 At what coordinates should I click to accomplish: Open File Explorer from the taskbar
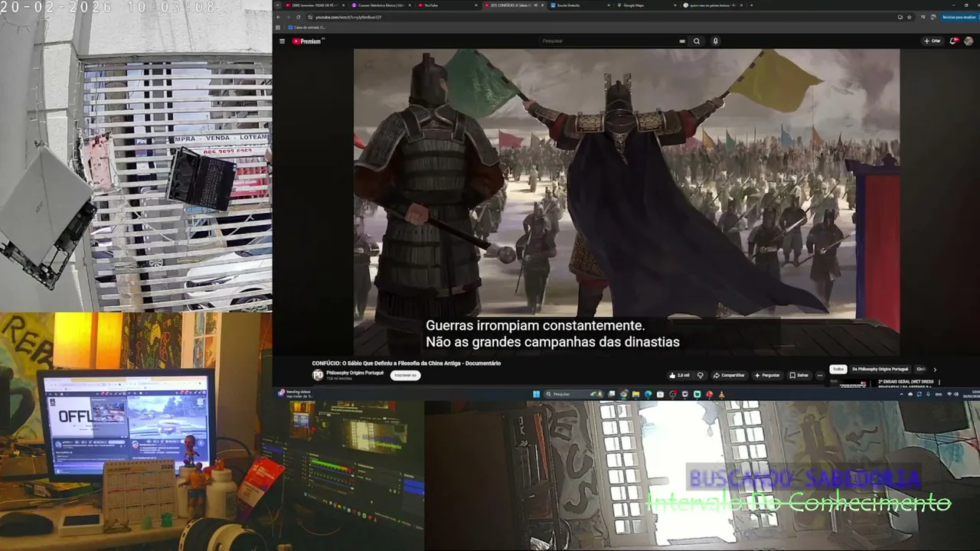[x=636, y=394]
